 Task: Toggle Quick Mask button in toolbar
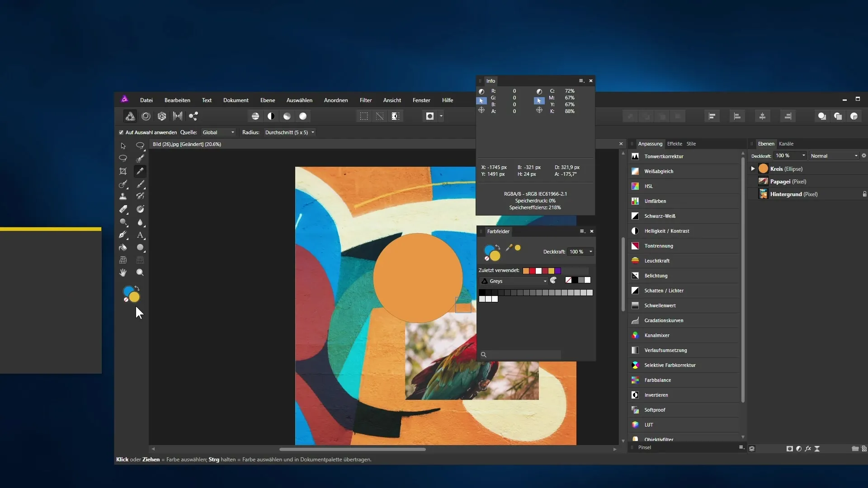[430, 116]
